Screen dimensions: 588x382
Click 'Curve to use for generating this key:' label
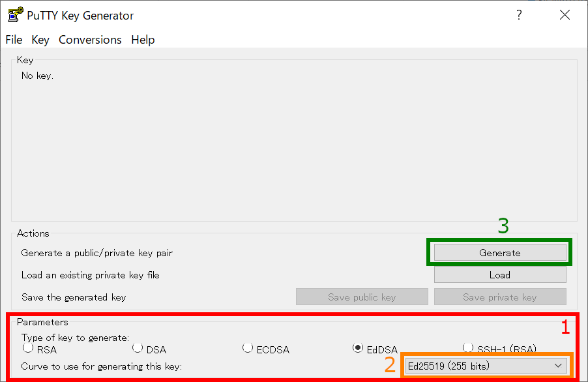(x=102, y=366)
